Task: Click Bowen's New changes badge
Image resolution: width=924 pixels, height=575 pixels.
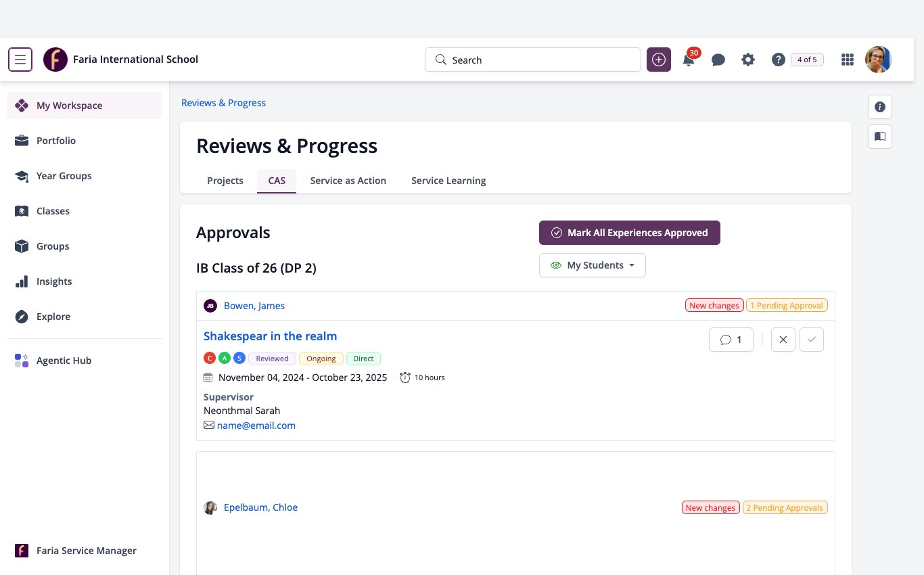Action: (714, 306)
